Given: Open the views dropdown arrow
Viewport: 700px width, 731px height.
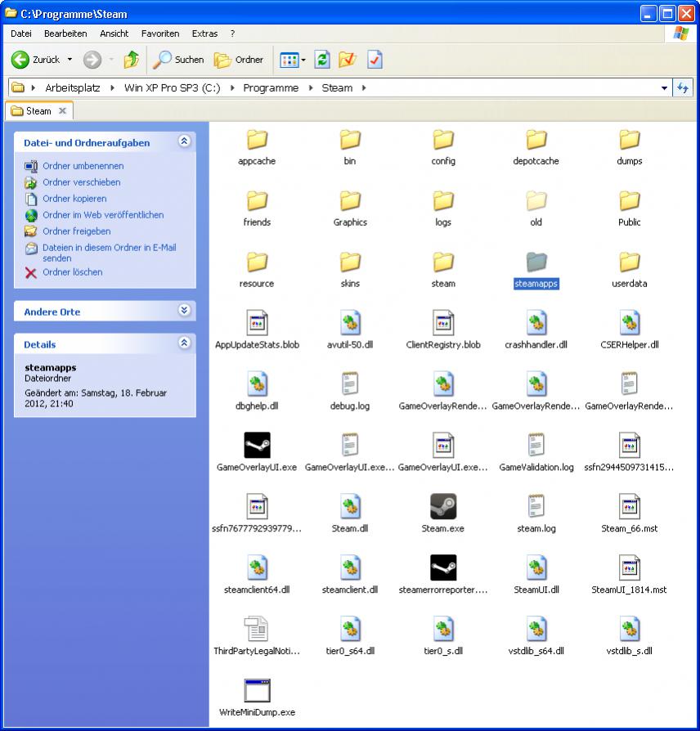Looking at the screenshot, I should pyautogui.click(x=303, y=60).
